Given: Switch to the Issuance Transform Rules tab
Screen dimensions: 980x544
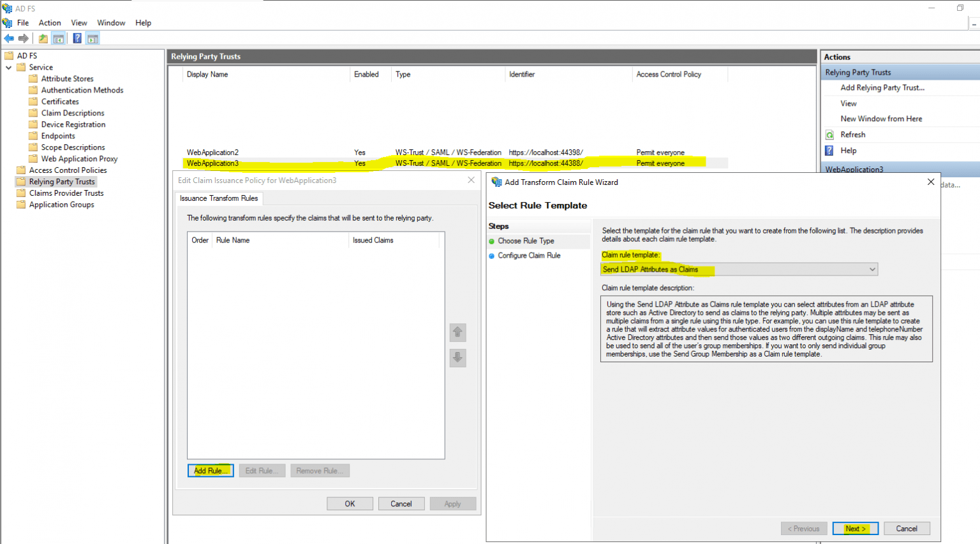Looking at the screenshot, I should [219, 198].
